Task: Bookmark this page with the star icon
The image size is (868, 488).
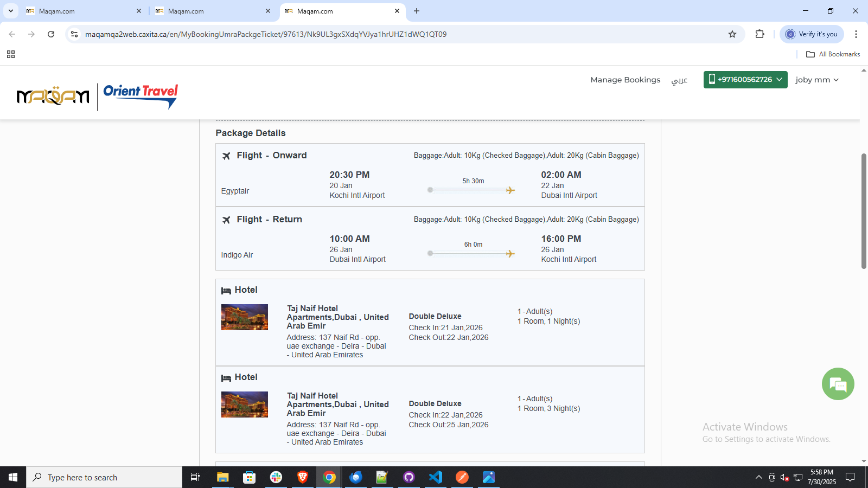Action: click(732, 34)
